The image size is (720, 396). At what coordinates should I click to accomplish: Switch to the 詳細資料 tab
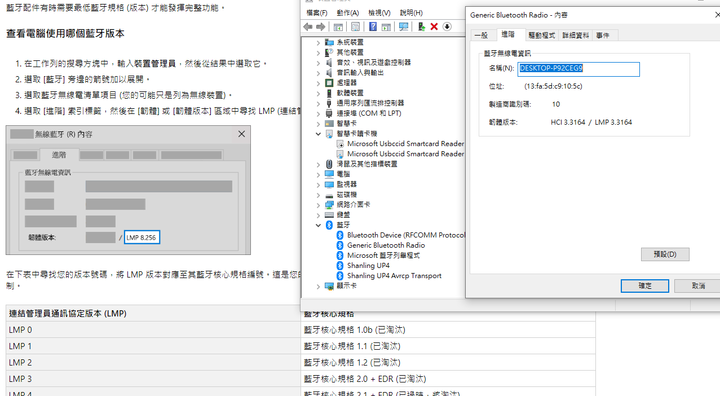coord(576,35)
